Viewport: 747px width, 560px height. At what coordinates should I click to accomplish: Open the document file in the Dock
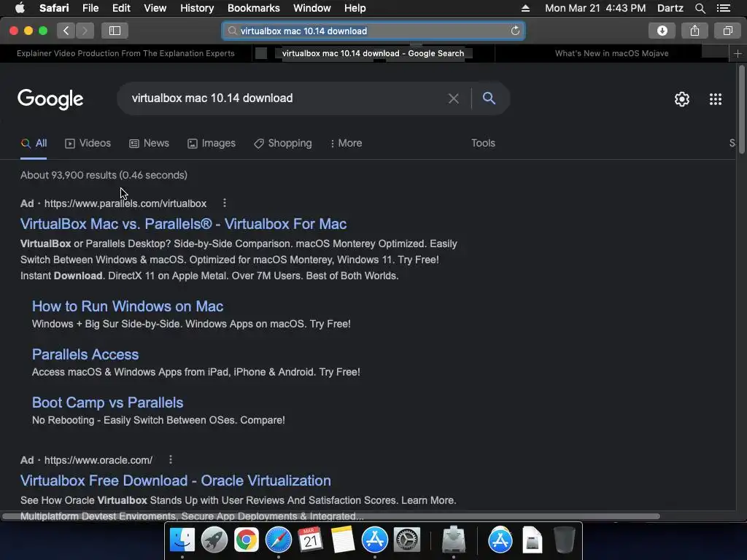(x=532, y=540)
